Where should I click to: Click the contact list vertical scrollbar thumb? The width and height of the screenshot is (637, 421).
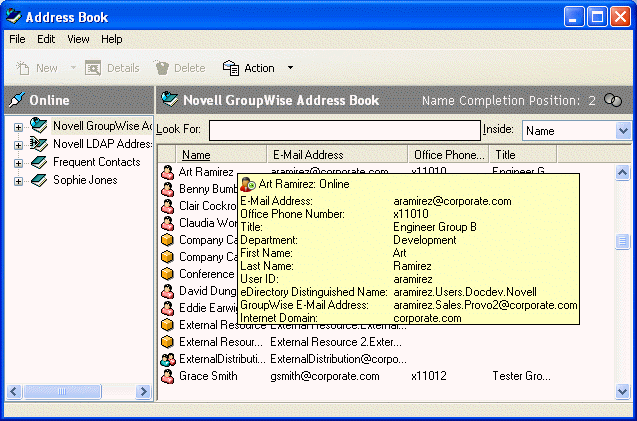pos(622,241)
